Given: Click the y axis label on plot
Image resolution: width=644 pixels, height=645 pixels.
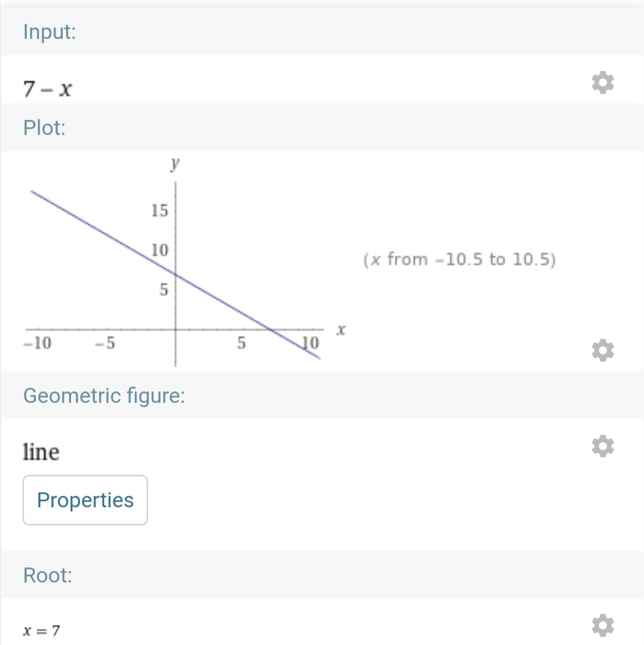Looking at the screenshot, I should tap(175, 165).
